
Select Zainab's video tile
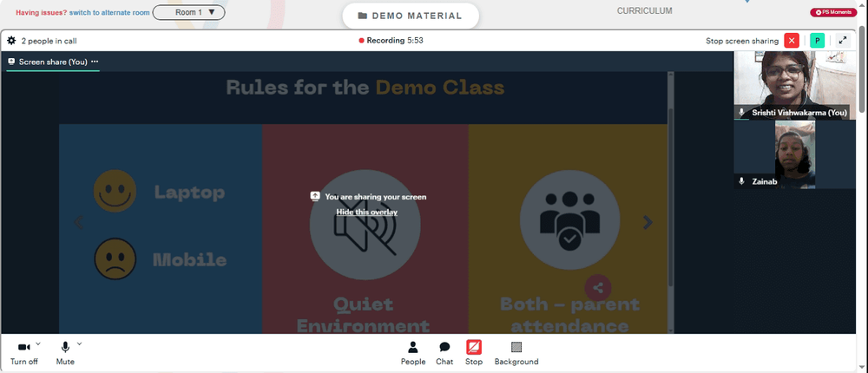[x=794, y=155]
